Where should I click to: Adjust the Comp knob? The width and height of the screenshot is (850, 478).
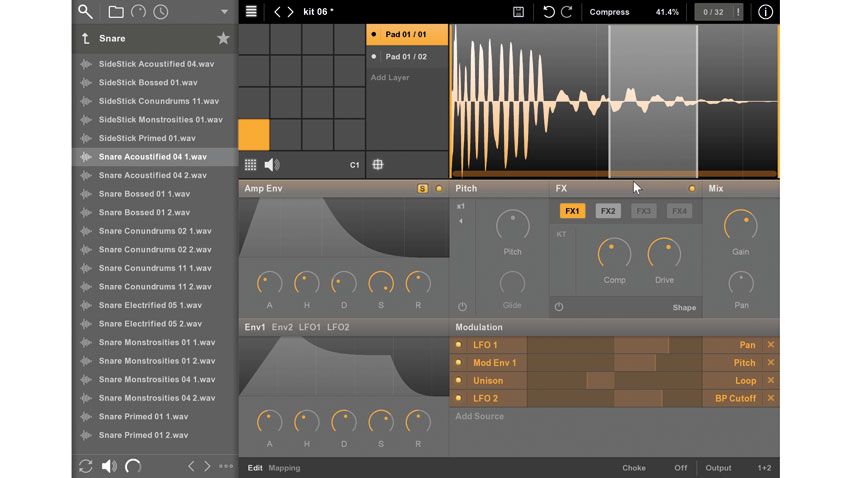614,254
